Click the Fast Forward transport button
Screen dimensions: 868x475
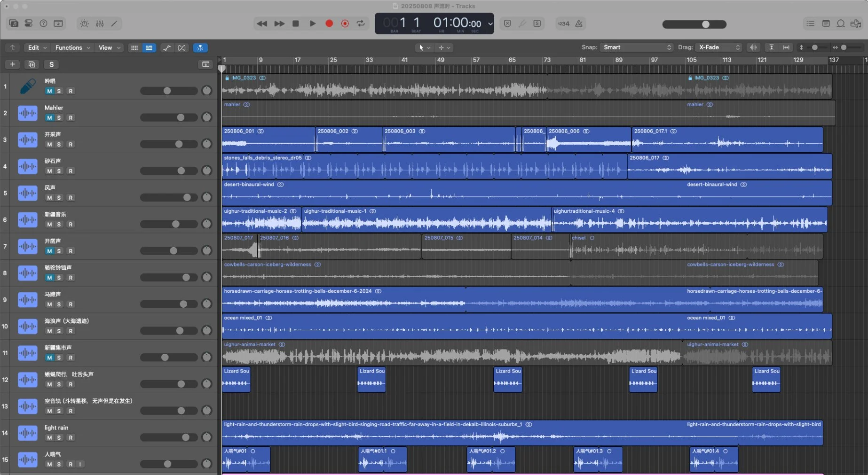(x=279, y=23)
